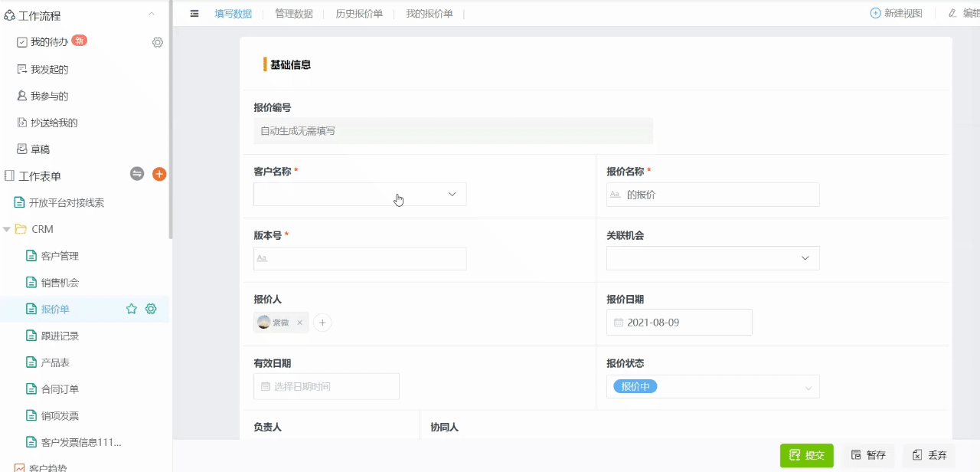Switch to 填写数据 tab
Screen dimensions: 980x472
click(234, 13)
